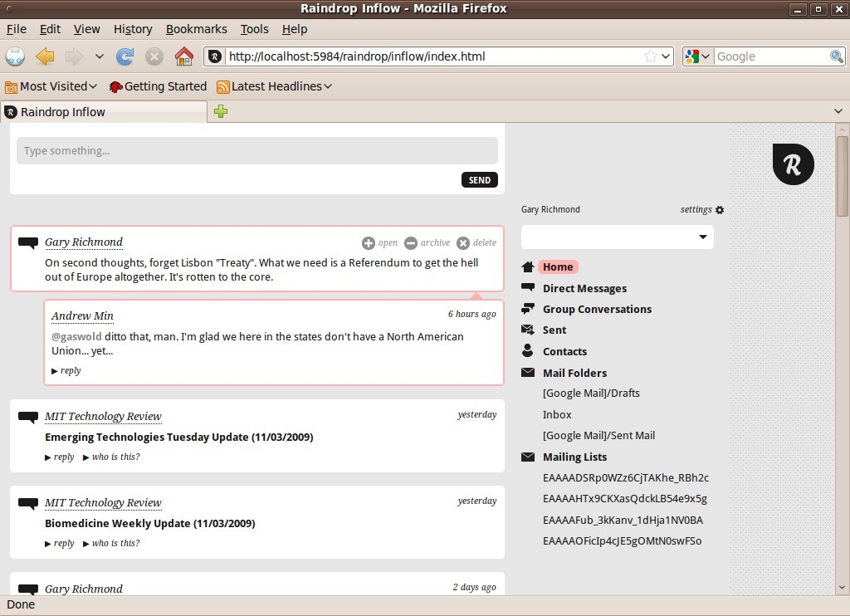The width and height of the screenshot is (850, 616).
Task: Reload the current page
Action: click(x=125, y=56)
